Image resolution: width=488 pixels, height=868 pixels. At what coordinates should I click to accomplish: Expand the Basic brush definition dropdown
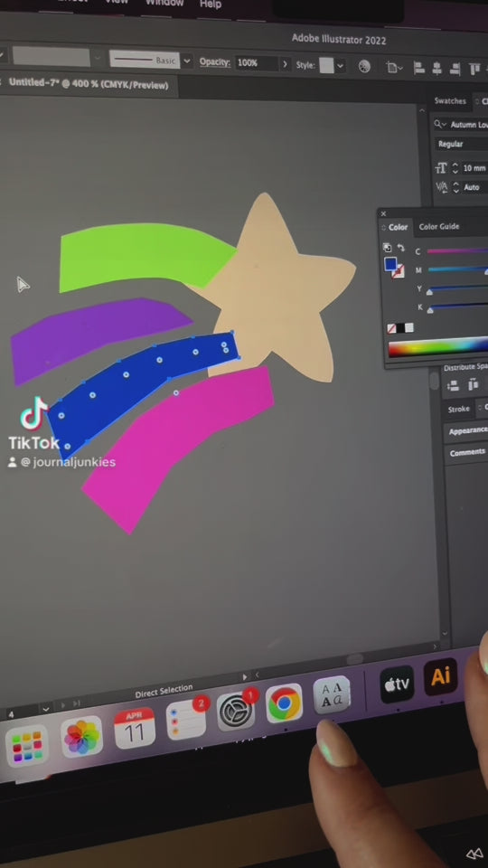pyautogui.click(x=187, y=61)
